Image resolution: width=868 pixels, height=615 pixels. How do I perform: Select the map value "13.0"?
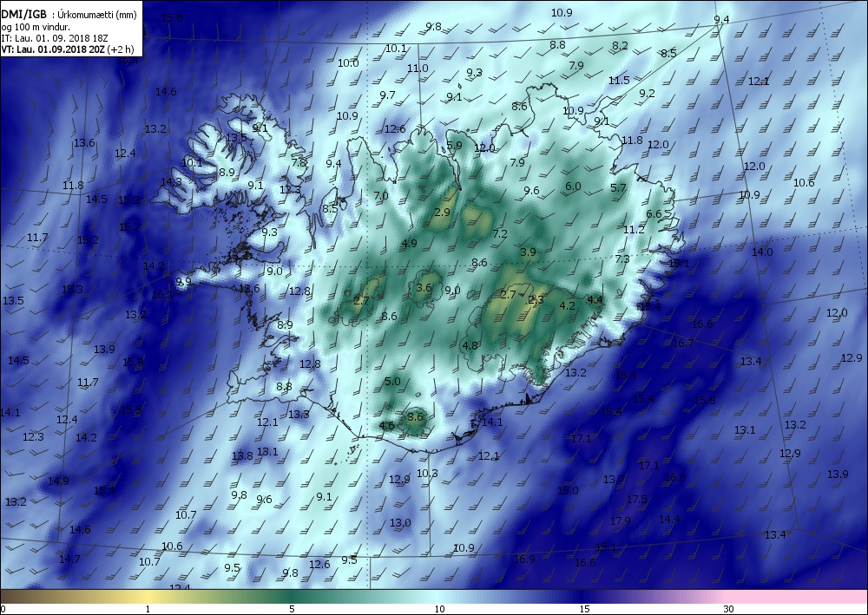(400, 522)
